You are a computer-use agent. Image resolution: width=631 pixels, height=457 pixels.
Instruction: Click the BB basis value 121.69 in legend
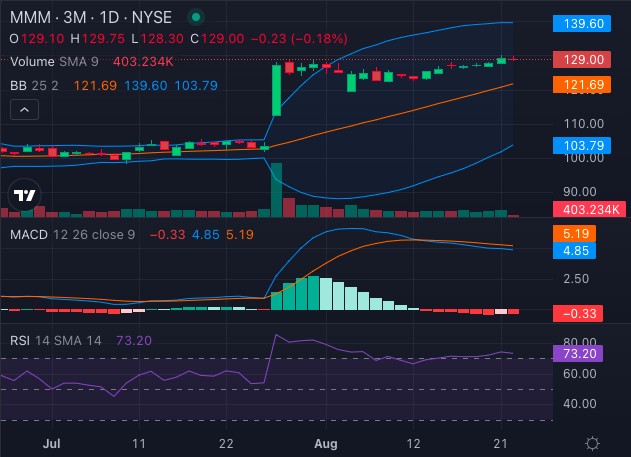(x=95, y=85)
